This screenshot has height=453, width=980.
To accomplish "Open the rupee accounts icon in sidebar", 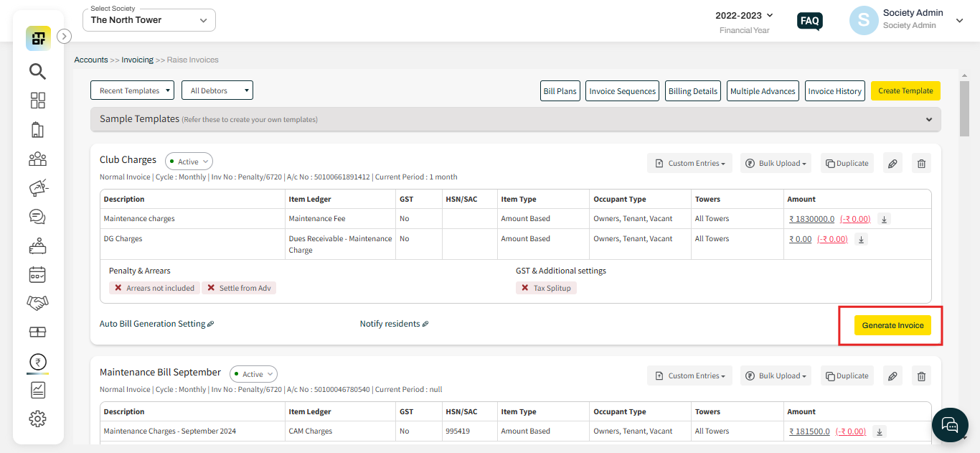I will (37, 362).
